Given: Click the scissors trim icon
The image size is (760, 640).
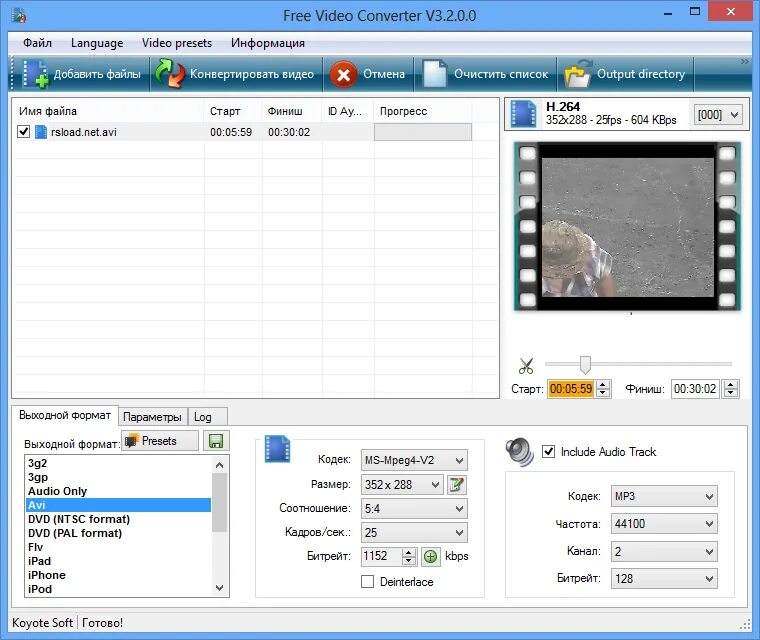Looking at the screenshot, I should coord(525,366).
